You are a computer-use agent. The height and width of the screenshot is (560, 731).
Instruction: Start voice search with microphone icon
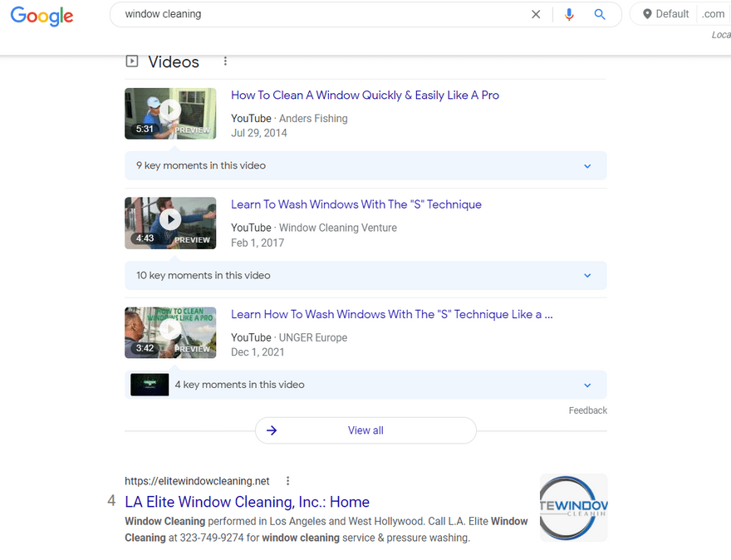569,14
